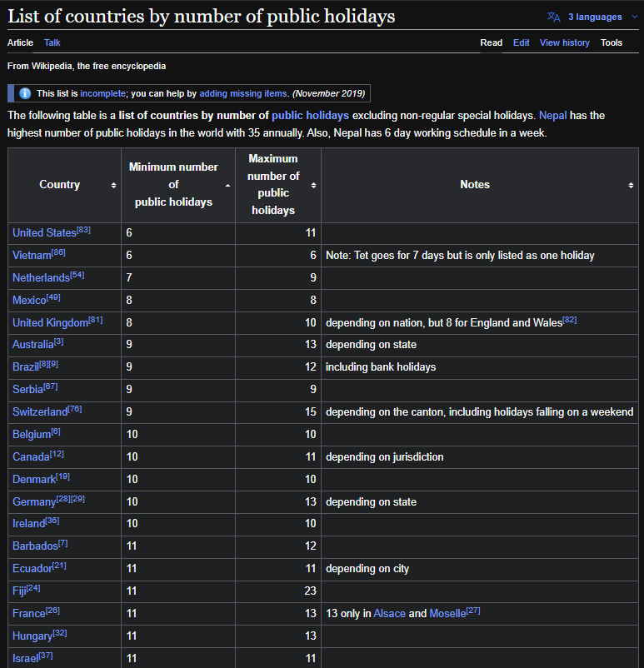This screenshot has width=644, height=668.
Task: Open the Canada country link
Action: pyautogui.click(x=31, y=457)
